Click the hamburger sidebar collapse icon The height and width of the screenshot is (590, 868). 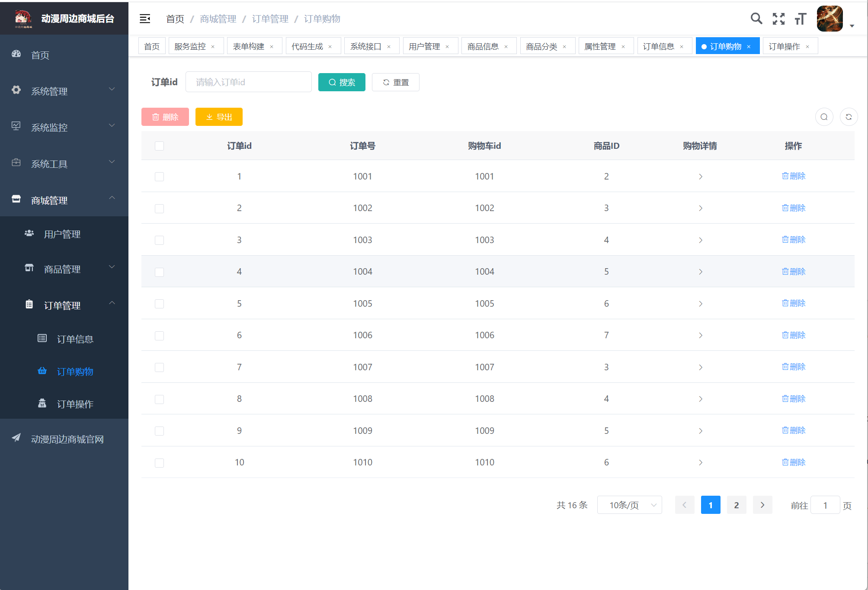tap(145, 19)
